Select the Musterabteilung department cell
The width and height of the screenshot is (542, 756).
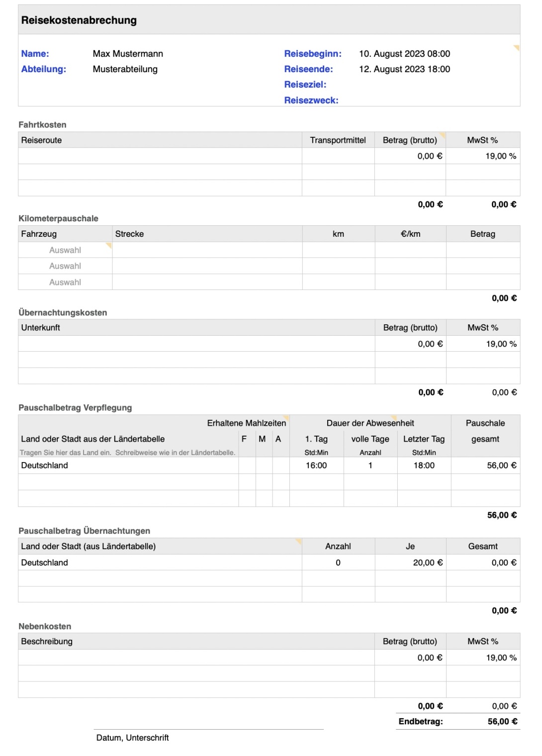tap(125, 69)
